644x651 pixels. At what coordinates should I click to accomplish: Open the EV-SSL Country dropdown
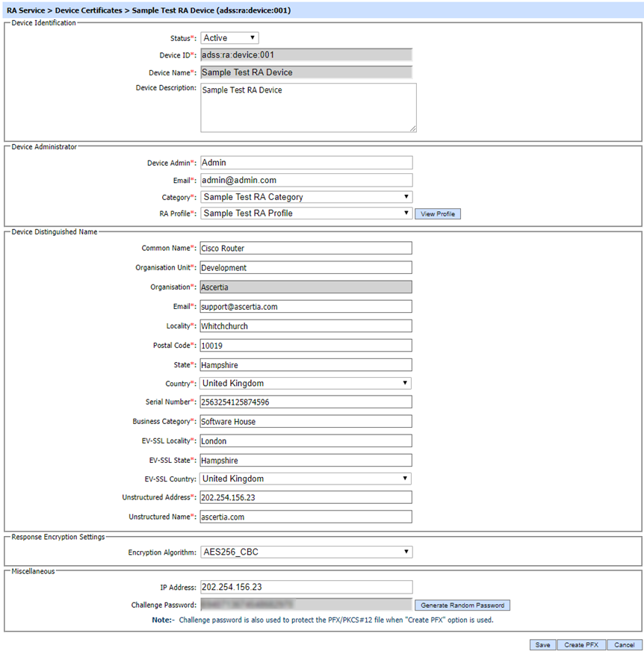pos(306,479)
